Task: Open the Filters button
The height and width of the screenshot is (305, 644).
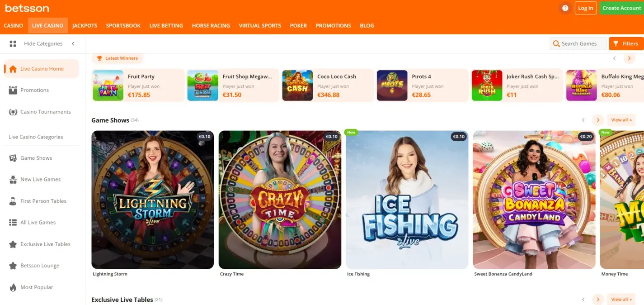Action: pyautogui.click(x=626, y=43)
